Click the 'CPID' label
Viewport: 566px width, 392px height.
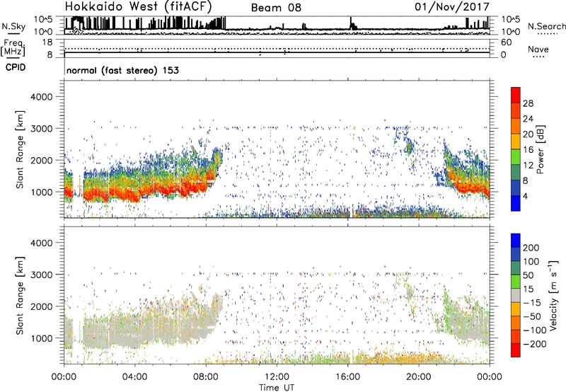[x=16, y=67]
